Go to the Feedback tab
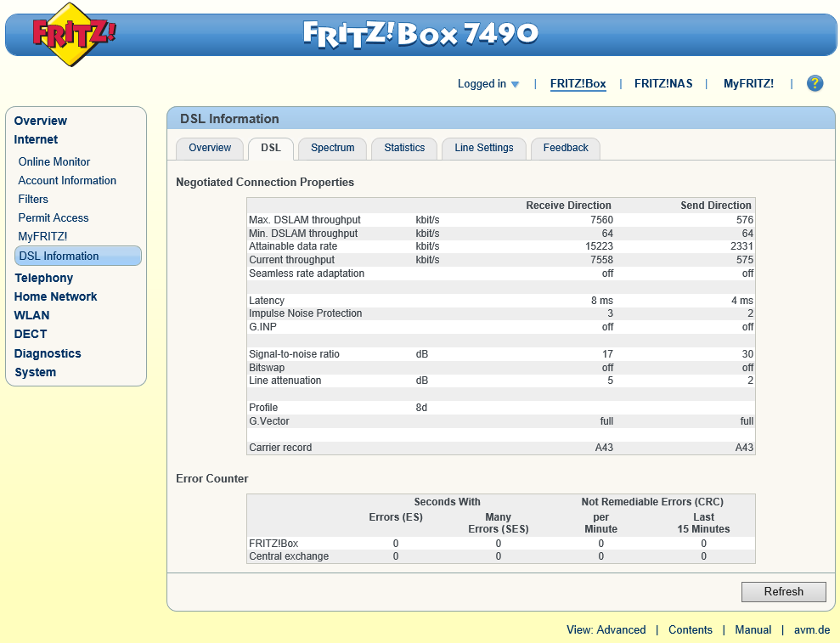The height and width of the screenshot is (643, 840). pos(566,148)
